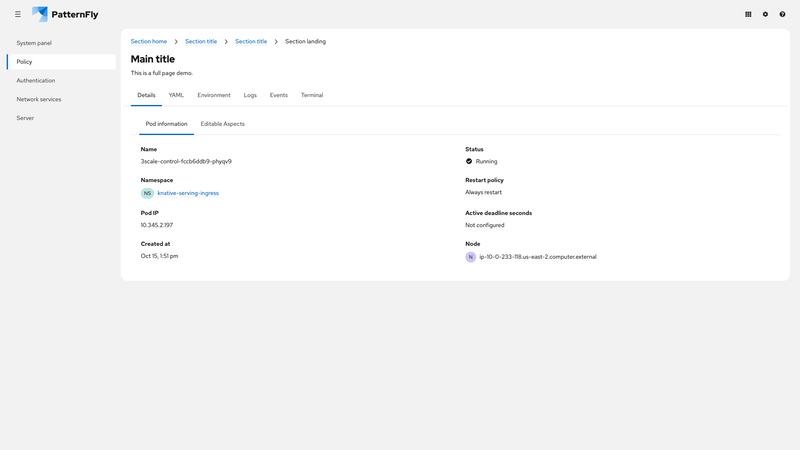Click node name ip-10-0-233-118 text
Viewport: 800px width, 450px height.
(538, 257)
